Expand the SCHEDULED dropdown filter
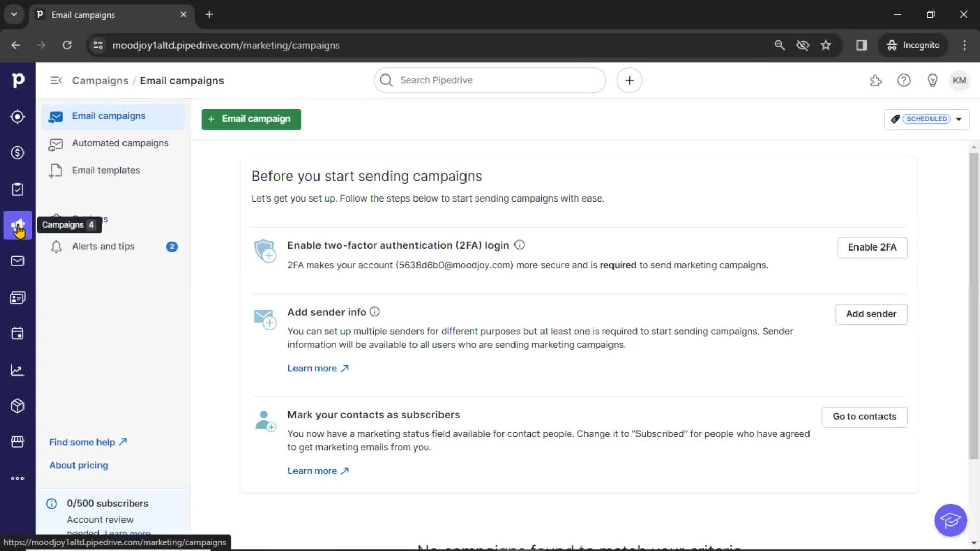The image size is (980, 551). click(x=959, y=119)
